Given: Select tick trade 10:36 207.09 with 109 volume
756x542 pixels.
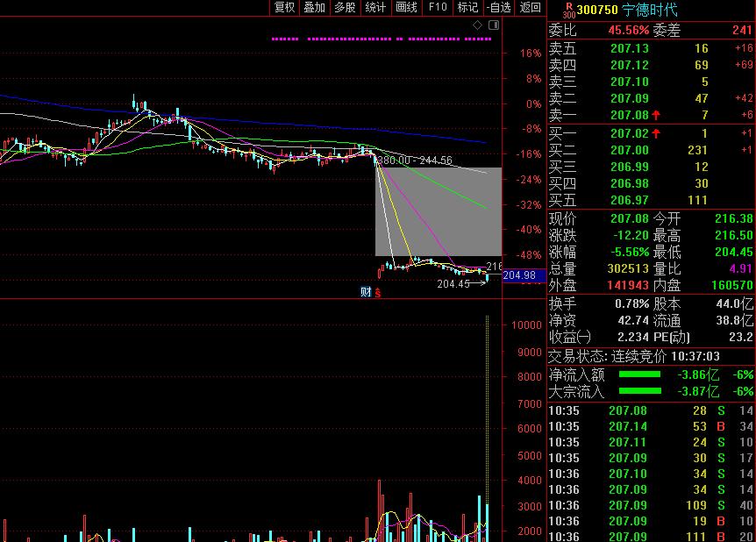Looking at the screenshot, I should click(x=651, y=505).
